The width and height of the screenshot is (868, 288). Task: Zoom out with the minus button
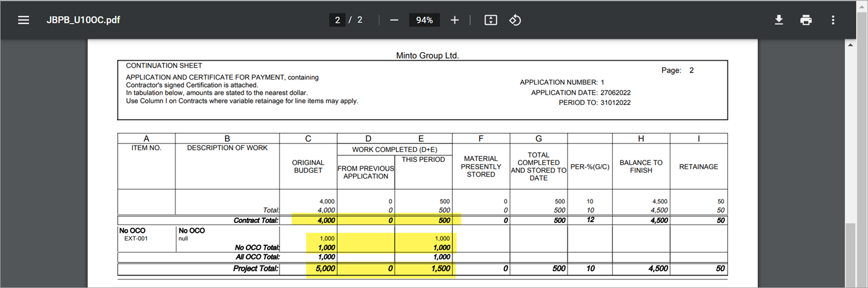tap(394, 20)
